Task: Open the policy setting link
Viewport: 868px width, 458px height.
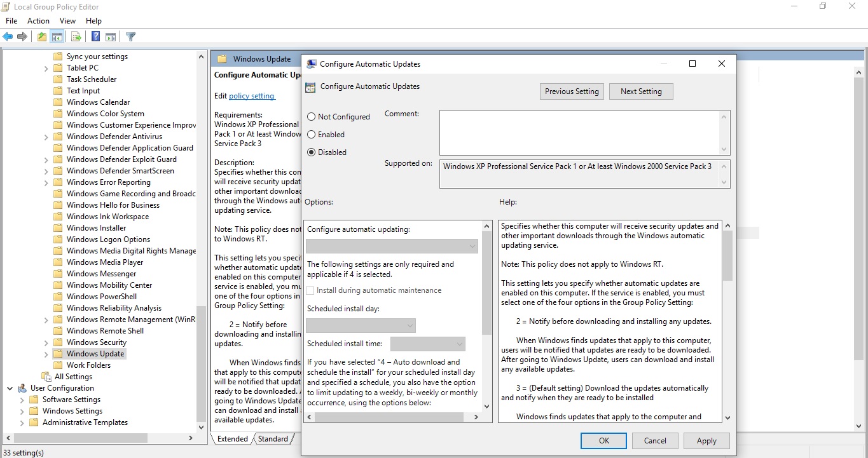Action: 252,96
